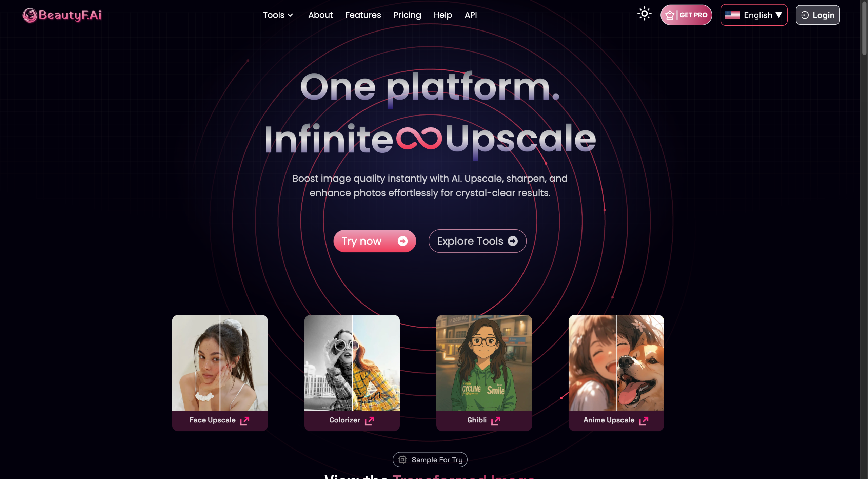Click the Login button
The width and height of the screenshot is (868, 479).
pos(817,15)
